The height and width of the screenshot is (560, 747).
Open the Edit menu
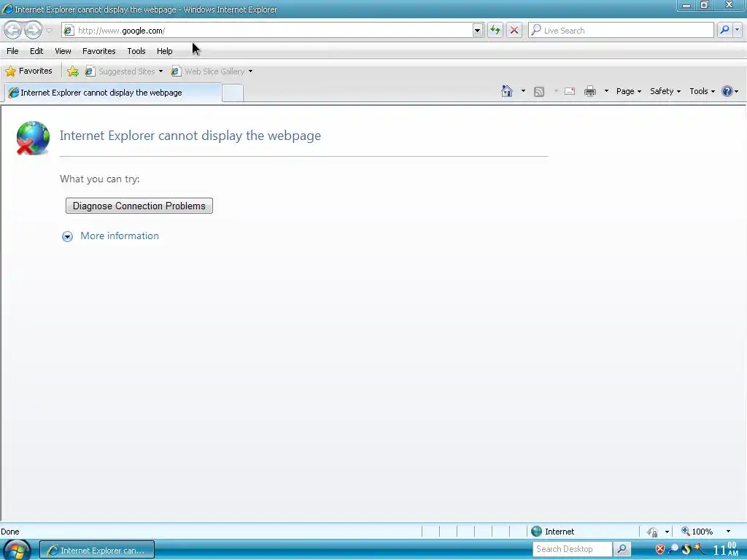click(36, 51)
